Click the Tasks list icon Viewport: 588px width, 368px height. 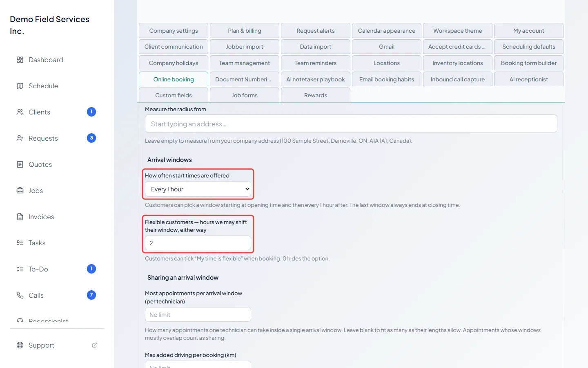click(x=20, y=243)
